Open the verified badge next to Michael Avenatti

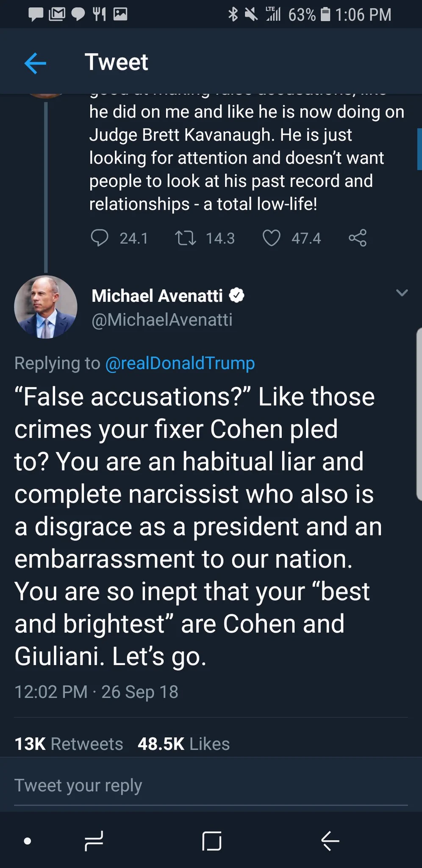pos(237,295)
